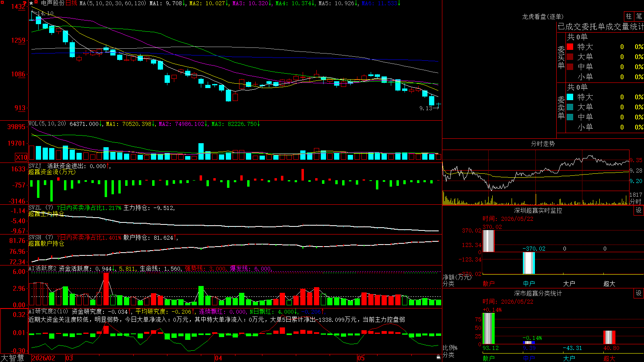
Task: Click the 03 month marker on the timeline
Action: 69,358
